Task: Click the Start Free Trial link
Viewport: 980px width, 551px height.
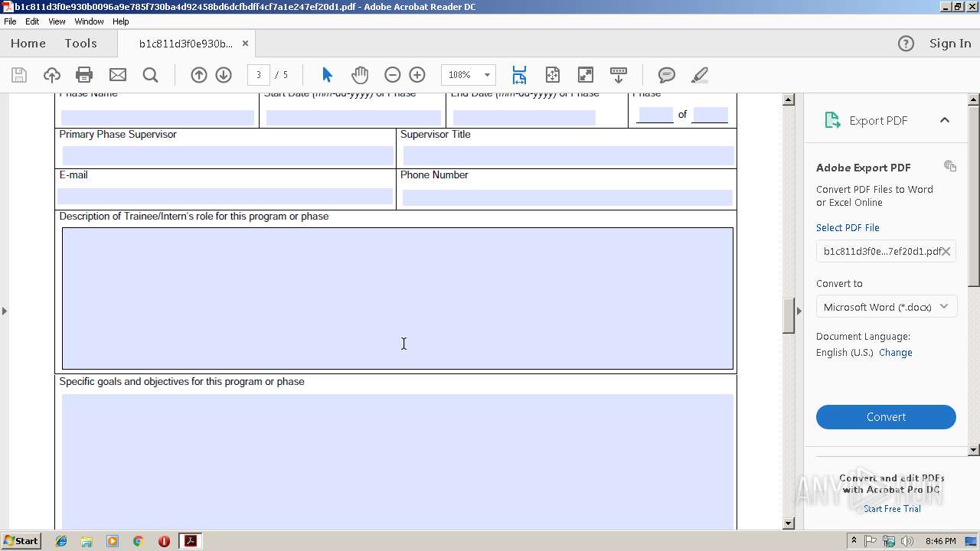Action: 892,509
